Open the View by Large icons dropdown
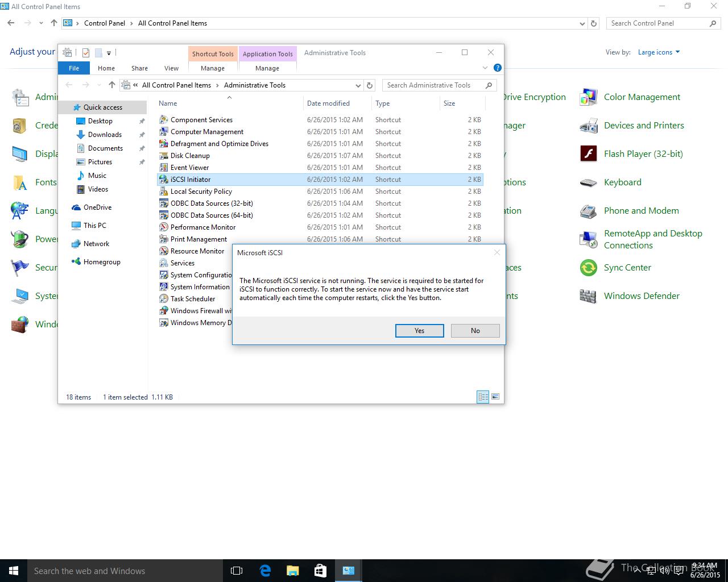The image size is (728, 582). tap(659, 52)
